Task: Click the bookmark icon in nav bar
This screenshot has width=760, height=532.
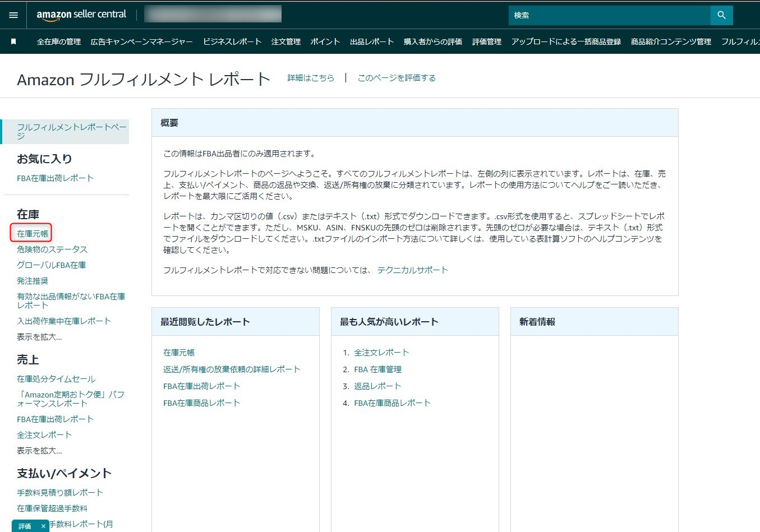Action: (x=13, y=41)
